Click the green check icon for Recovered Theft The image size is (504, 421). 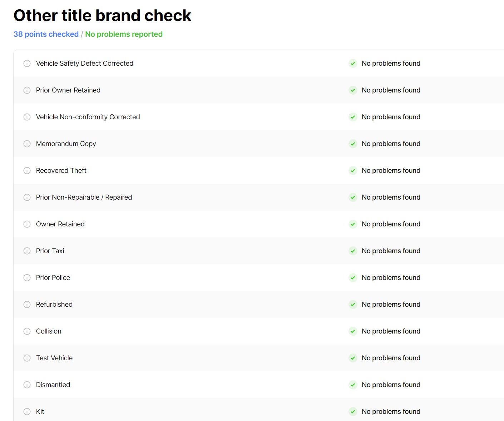point(353,171)
